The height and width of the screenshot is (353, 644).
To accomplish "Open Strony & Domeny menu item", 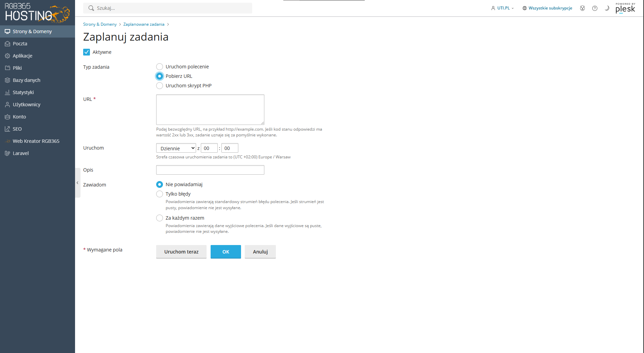I will 38,31.
